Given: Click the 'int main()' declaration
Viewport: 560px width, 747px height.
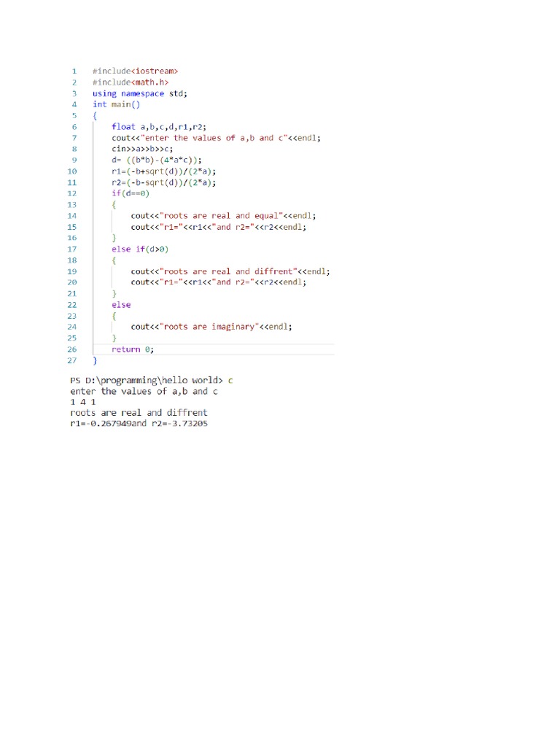Looking at the screenshot, I should [116, 104].
